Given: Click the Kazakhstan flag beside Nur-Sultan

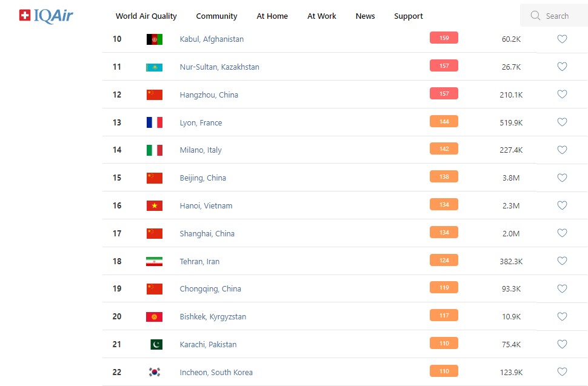Looking at the screenshot, I should (154, 67).
